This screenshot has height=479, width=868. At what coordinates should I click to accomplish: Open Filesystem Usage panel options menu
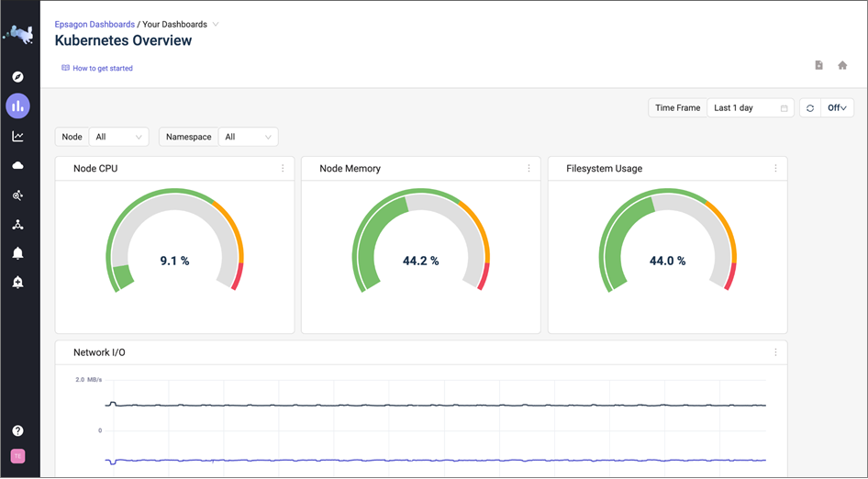pyautogui.click(x=775, y=168)
